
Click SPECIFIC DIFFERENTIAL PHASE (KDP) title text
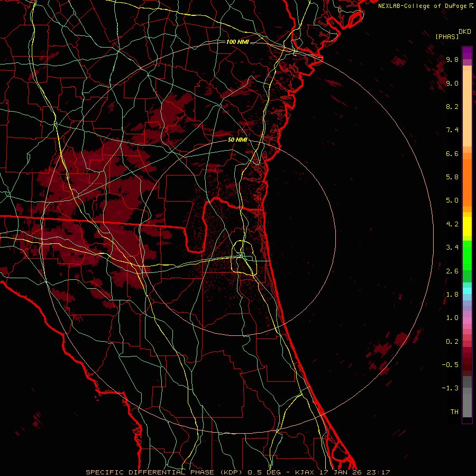(x=165, y=472)
